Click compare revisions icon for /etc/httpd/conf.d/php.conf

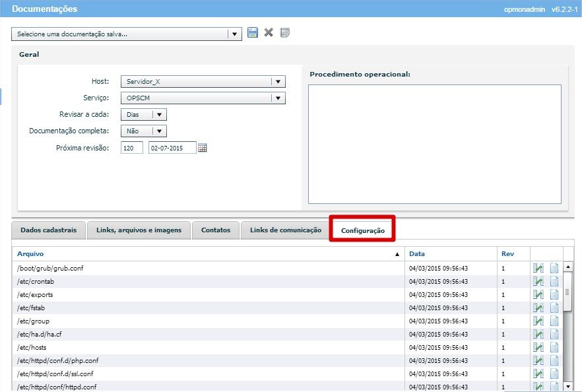point(538,360)
